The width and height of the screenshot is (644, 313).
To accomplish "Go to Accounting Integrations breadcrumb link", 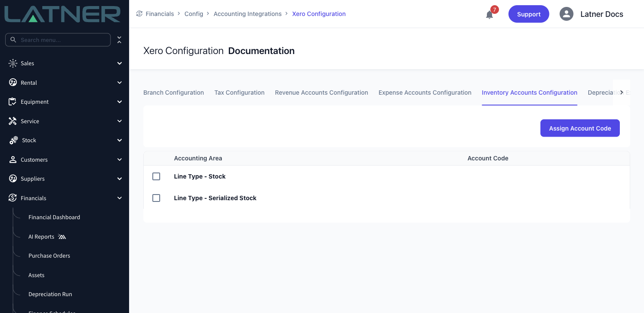I will [x=248, y=14].
